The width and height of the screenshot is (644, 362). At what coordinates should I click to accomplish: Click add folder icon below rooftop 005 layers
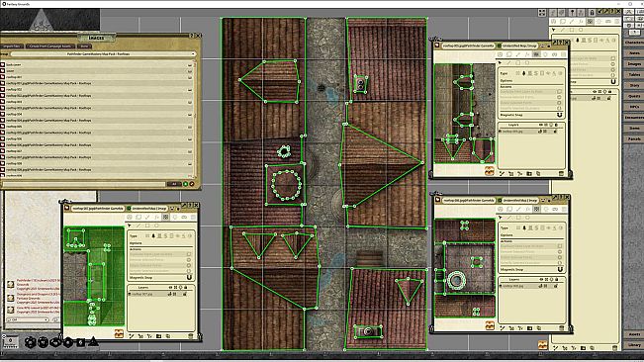click(529, 174)
